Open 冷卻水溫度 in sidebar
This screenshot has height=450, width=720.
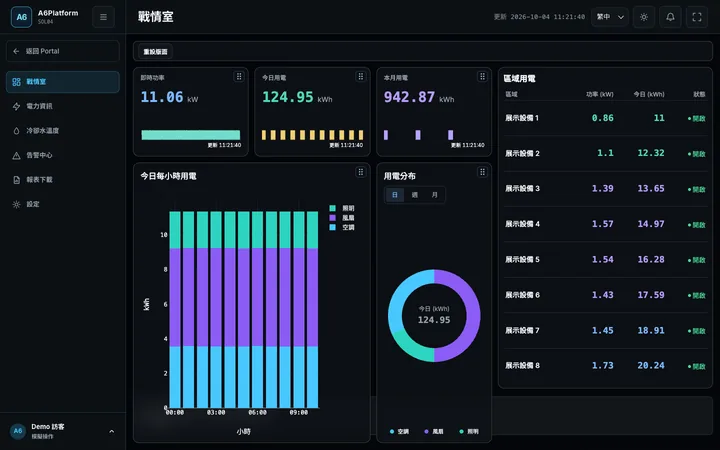[x=63, y=131]
